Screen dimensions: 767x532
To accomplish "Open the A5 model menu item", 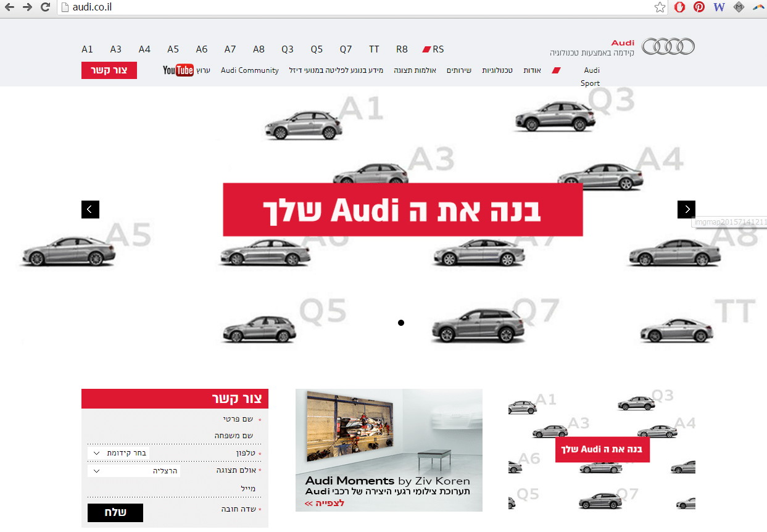I will click(173, 49).
